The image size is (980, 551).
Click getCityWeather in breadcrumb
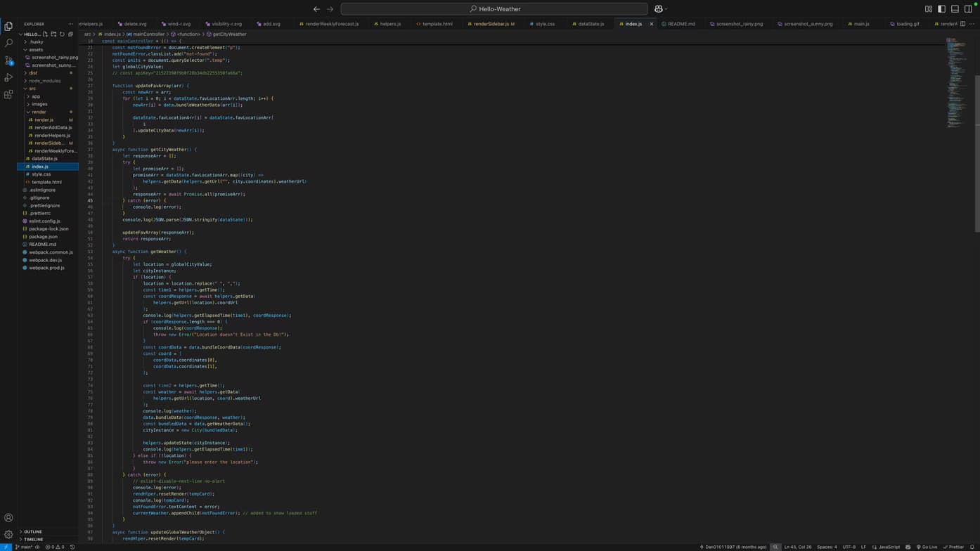click(x=229, y=34)
